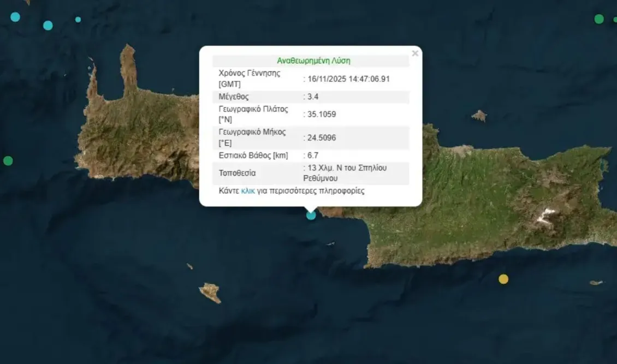Image resolution: width=617 pixels, height=364 pixels.
Task: Click the large cyan marker in top-left corner
Action: point(15,17)
